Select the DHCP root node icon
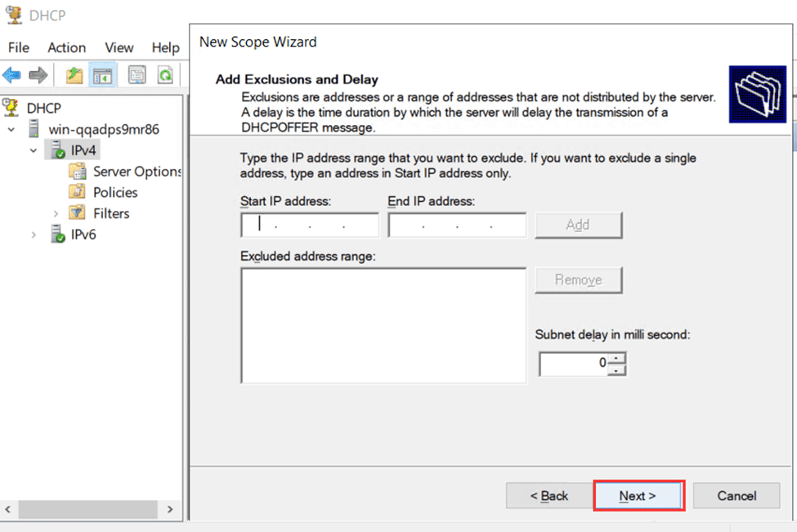The image size is (797, 532). pos(11,108)
